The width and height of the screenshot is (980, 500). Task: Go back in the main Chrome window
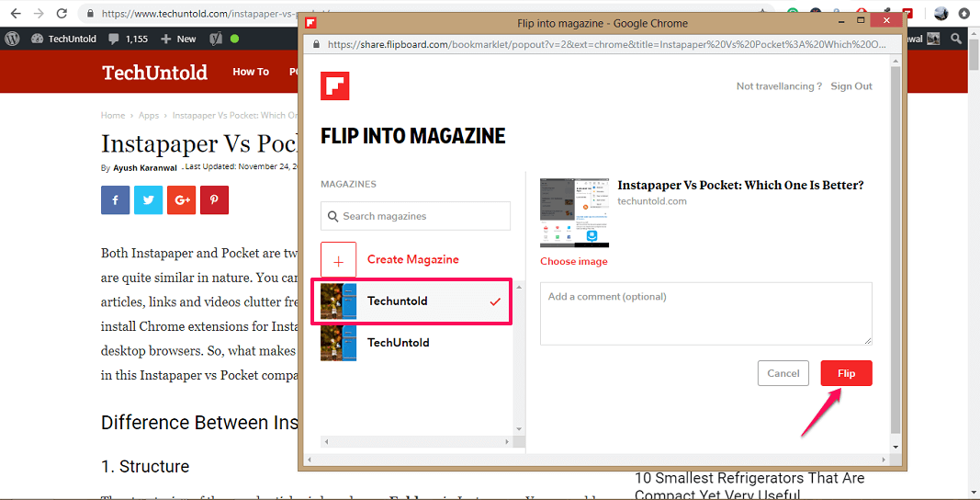15,13
